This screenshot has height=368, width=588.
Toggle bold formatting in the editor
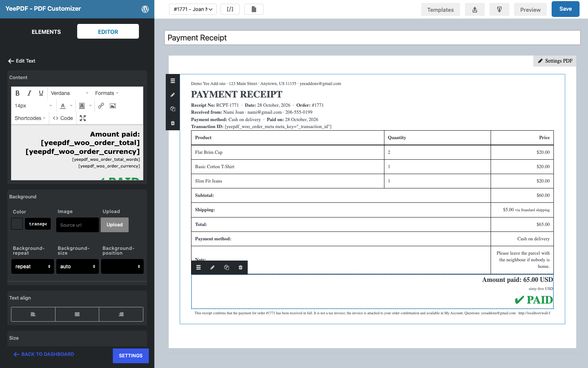(x=17, y=93)
